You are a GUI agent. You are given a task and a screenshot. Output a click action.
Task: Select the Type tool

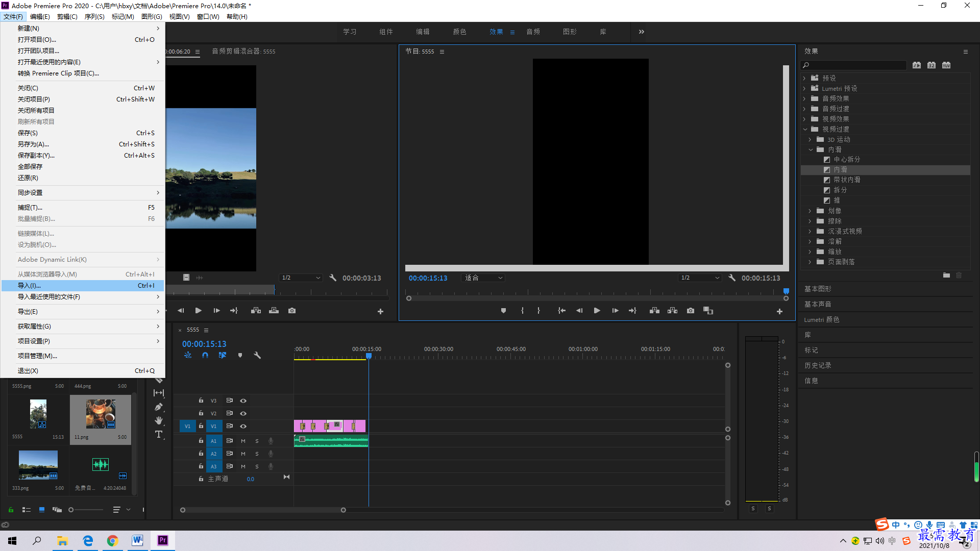159,434
